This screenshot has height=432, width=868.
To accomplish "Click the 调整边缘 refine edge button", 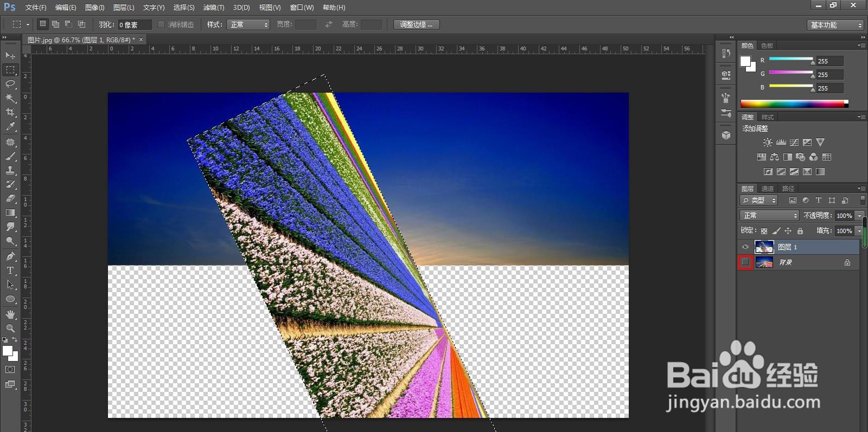I will [x=416, y=24].
